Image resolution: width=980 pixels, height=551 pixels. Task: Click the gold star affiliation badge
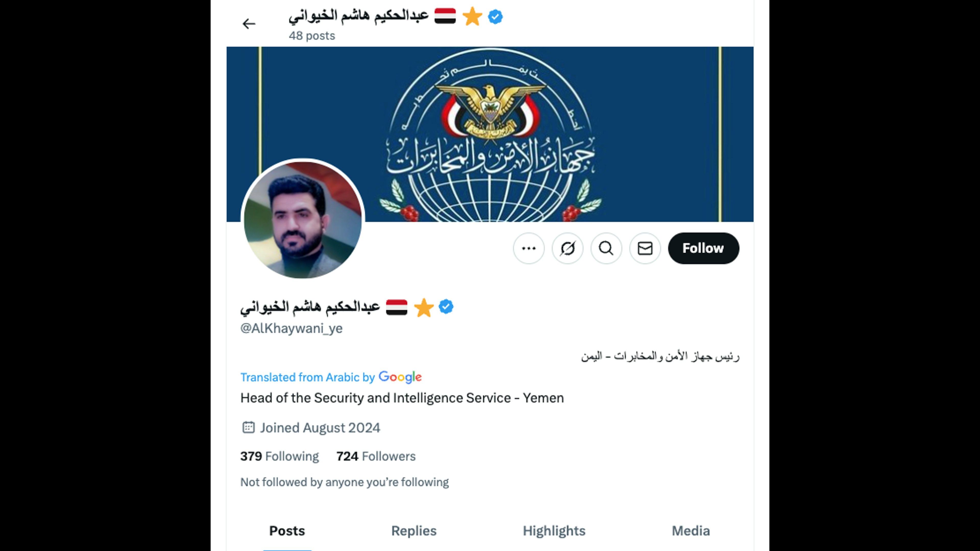(x=424, y=307)
